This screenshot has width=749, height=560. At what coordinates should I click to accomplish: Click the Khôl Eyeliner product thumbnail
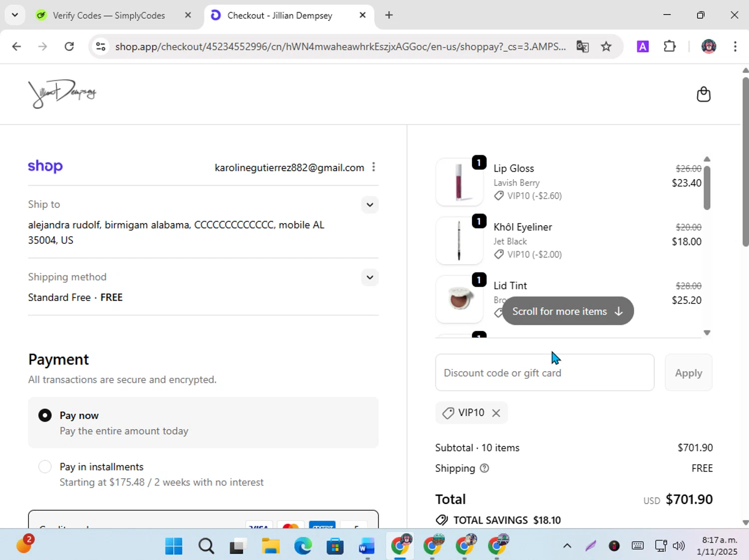pyautogui.click(x=459, y=241)
